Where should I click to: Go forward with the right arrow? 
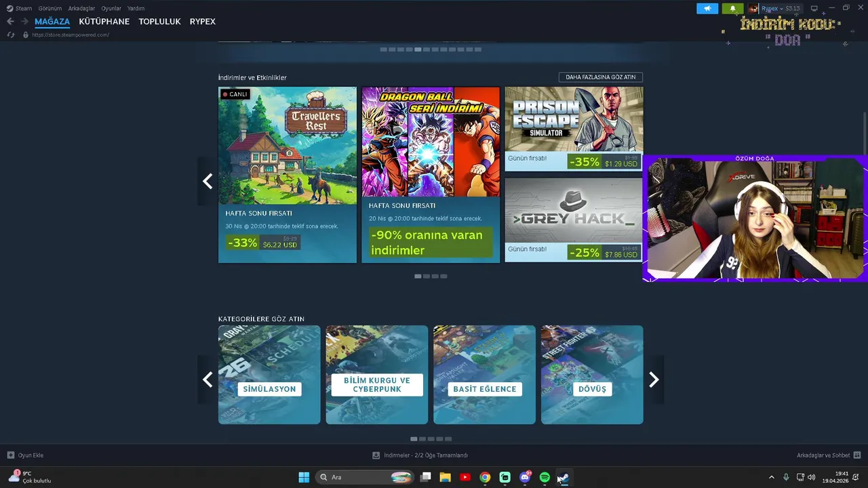tap(24, 22)
